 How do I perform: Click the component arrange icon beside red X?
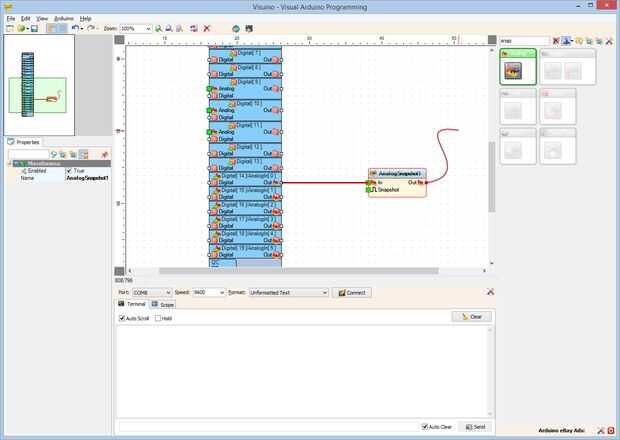point(194,28)
